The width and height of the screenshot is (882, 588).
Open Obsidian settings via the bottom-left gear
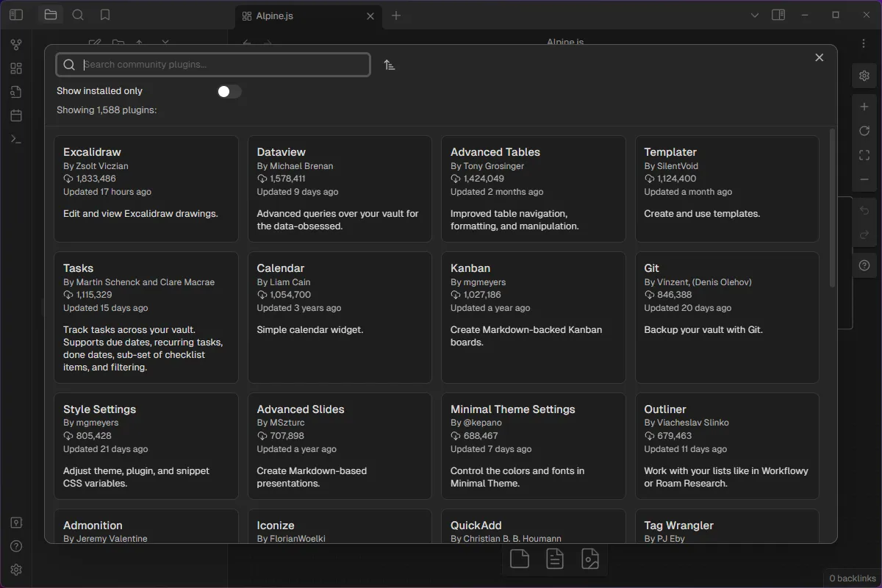coord(16,570)
